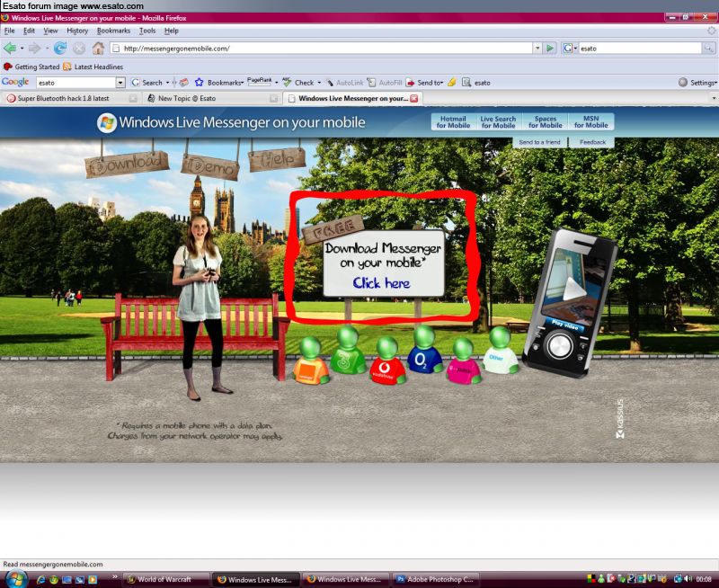Open the Help menu

[x=172, y=31]
